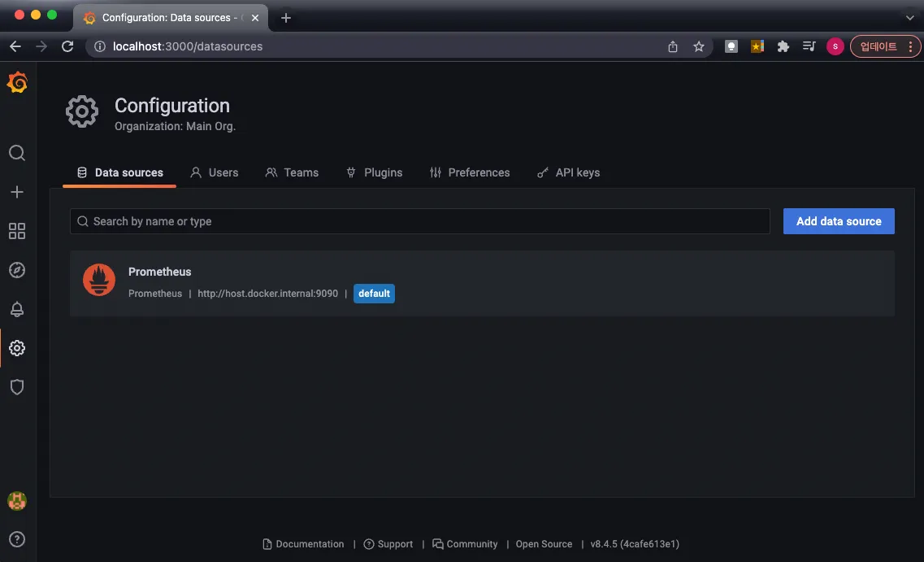The height and width of the screenshot is (562, 924).
Task: Open the user profile avatar in sidebar
Action: click(x=17, y=501)
